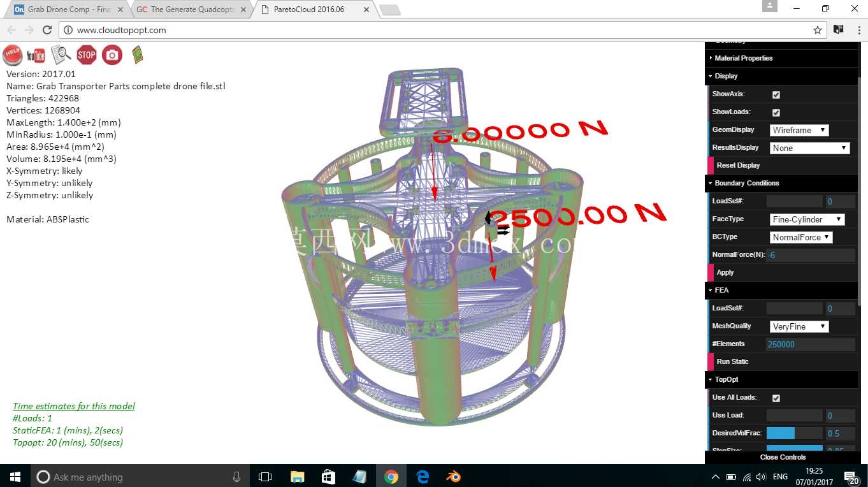Click the NormalForce(N) input field
868x487 pixels.
pos(811,255)
